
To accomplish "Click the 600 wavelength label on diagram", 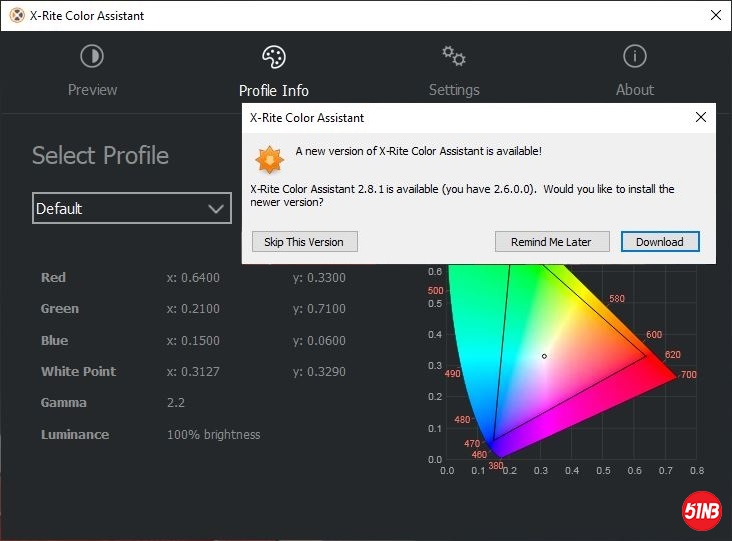I will pos(654,335).
